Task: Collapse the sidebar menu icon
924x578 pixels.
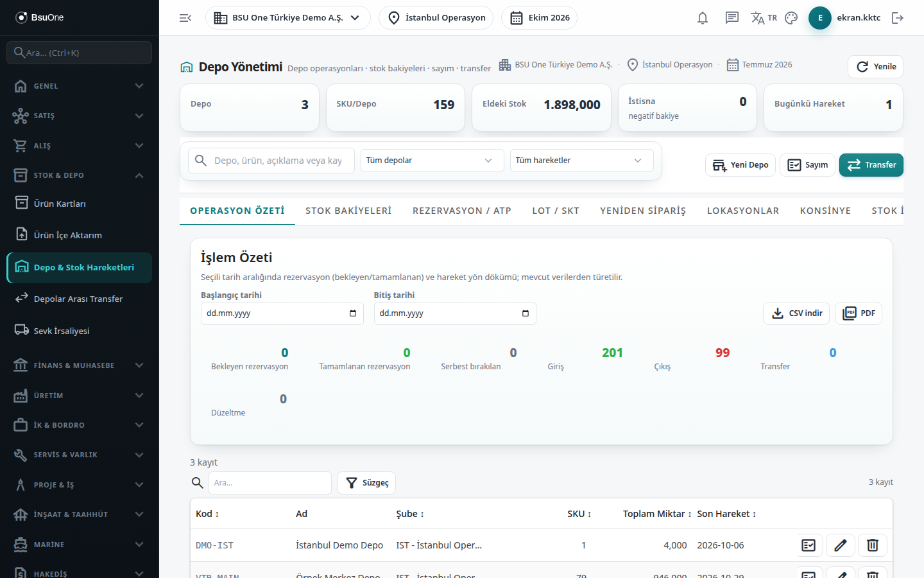Action: pyautogui.click(x=185, y=18)
